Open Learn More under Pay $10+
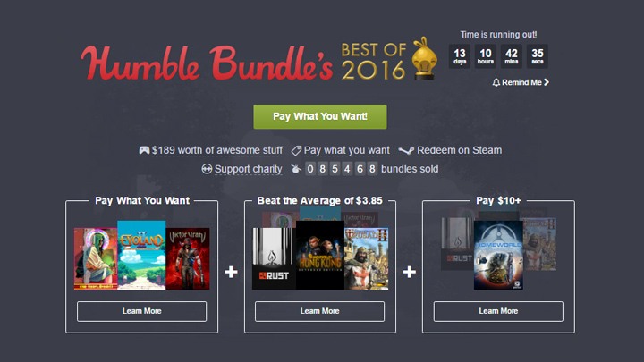Screen dimensions: 644x362 click(x=498, y=311)
